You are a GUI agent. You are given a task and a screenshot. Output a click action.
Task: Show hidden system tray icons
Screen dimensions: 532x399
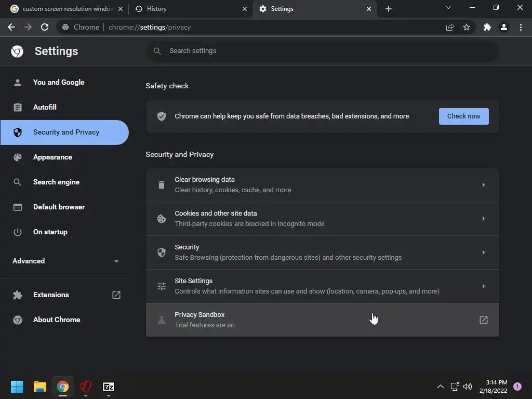[x=441, y=387]
